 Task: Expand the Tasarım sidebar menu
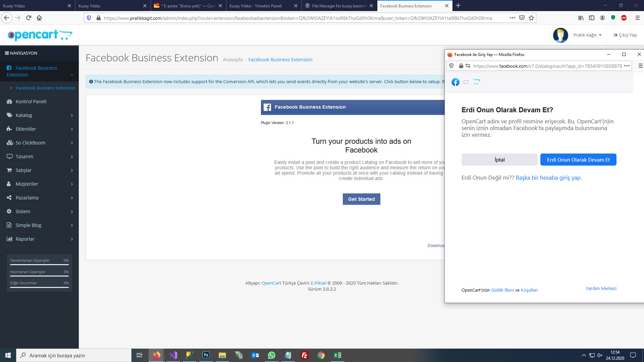[x=39, y=157]
